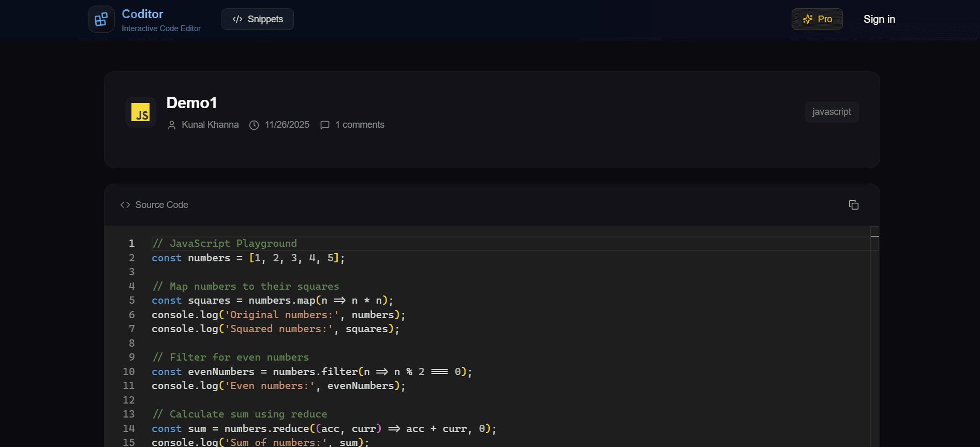Click the date 11/26/2025
The width and height of the screenshot is (980, 447).
click(287, 125)
